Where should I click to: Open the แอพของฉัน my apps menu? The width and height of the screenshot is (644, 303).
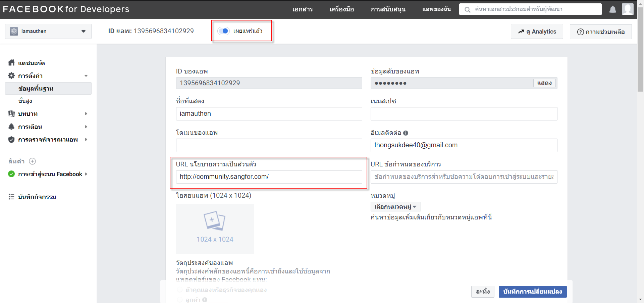[436, 9]
